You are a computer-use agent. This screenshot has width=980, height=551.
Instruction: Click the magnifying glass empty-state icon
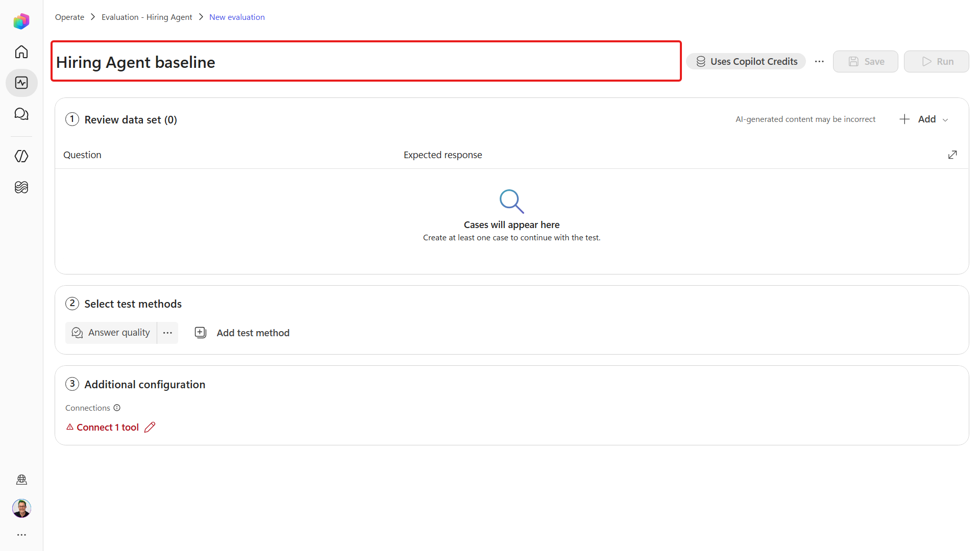(511, 202)
